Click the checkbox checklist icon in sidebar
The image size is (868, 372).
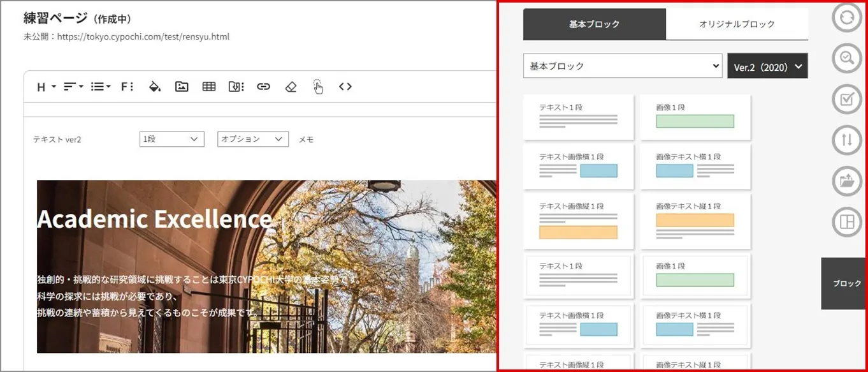(847, 100)
